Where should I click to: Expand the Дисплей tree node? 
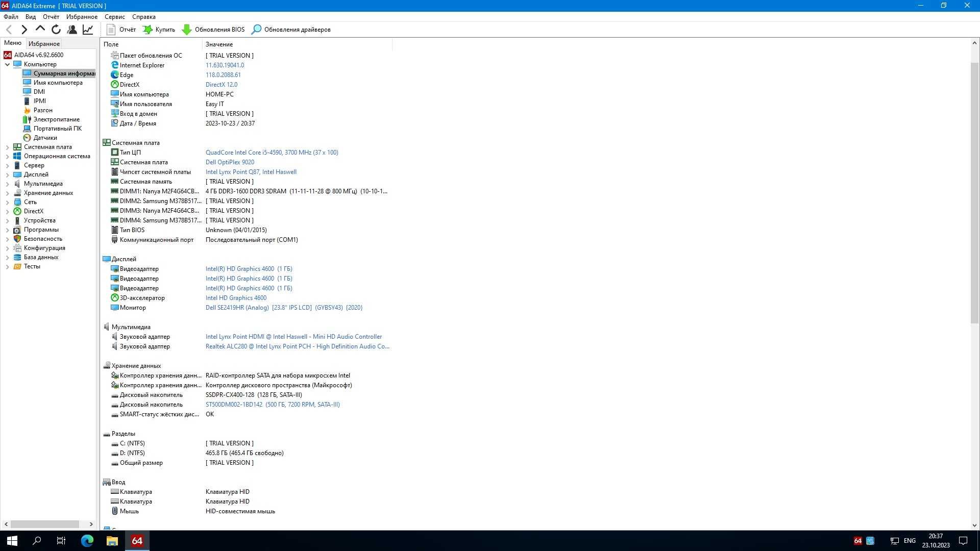7,174
